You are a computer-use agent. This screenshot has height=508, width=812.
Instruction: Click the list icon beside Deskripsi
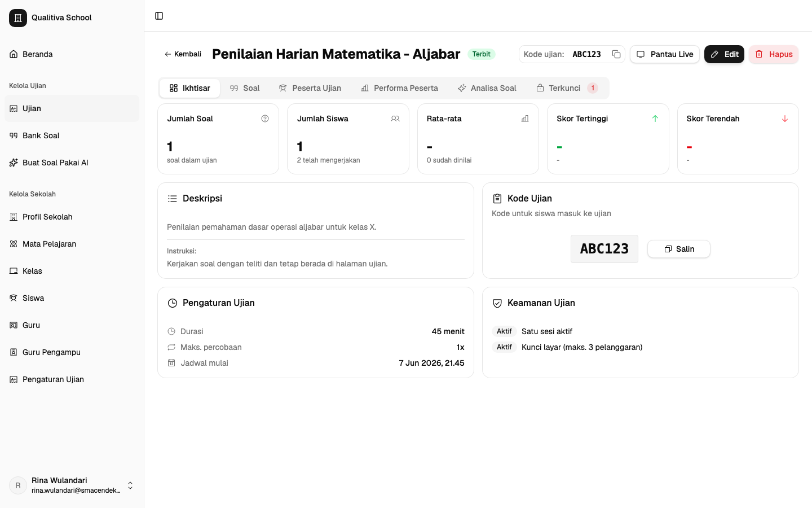[x=173, y=199]
